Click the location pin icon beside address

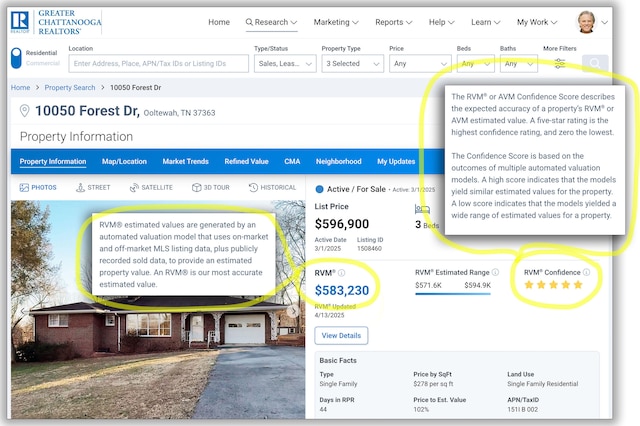point(24,111)
